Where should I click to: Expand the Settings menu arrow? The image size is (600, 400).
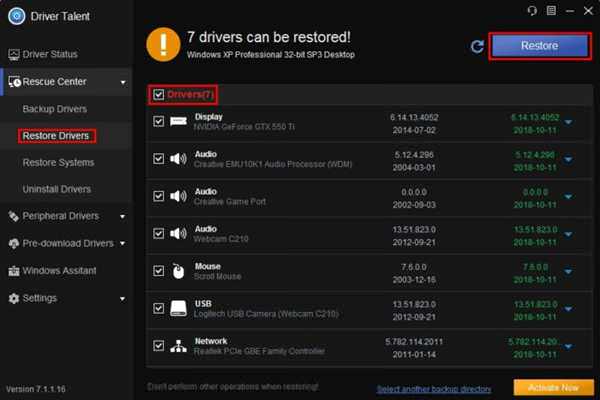[x=122, y=299]
